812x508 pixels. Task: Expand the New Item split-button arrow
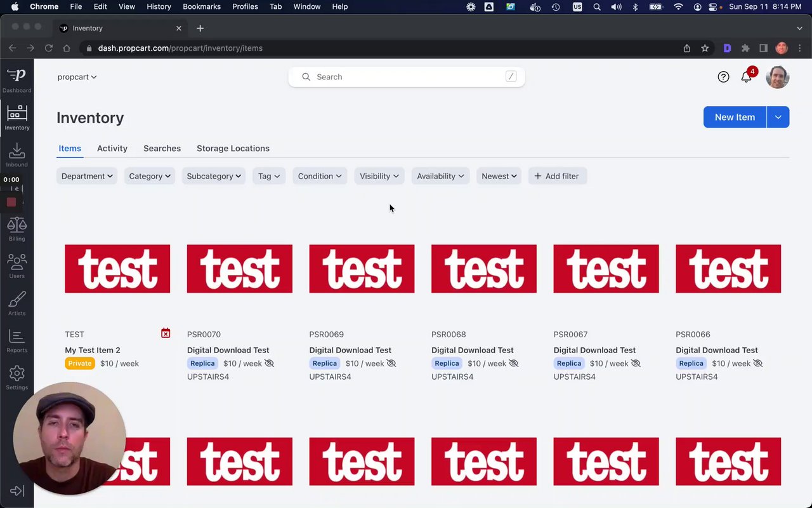(x=778, y=117)
